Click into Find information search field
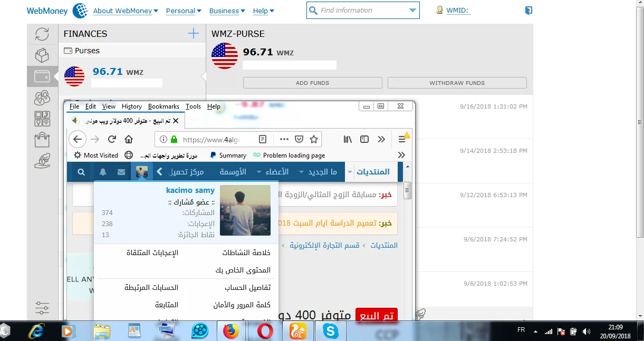Viewport: 644px width, 341px height. (x=363, y=11)
